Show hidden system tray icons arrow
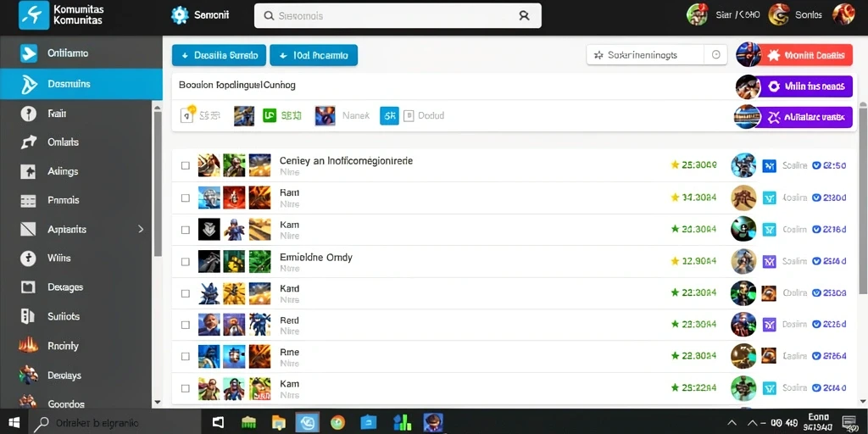 pyautogui.click(x=732, y=423)
